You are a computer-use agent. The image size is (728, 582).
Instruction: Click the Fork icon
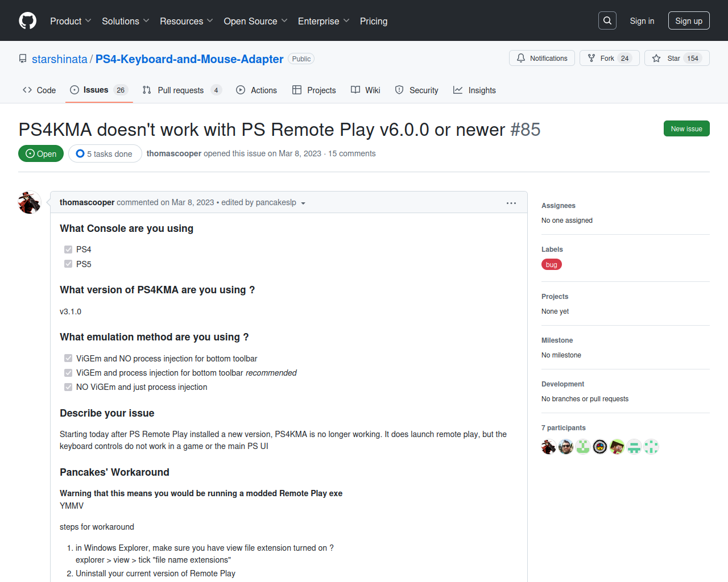[591, 58]
